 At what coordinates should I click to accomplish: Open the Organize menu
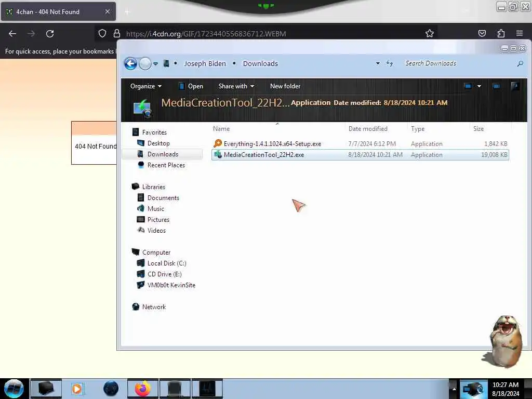[145, 86]
